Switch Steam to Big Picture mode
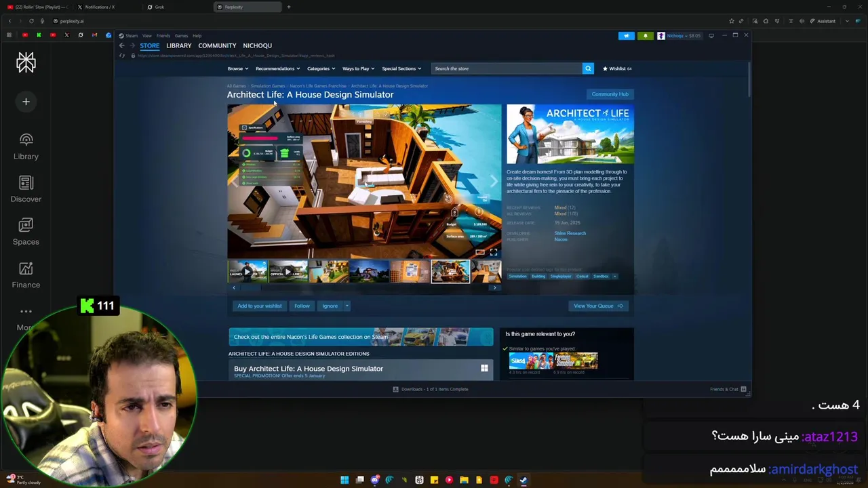Image resolution: width=868 pixels, height=488 pixels. [711, 36]
